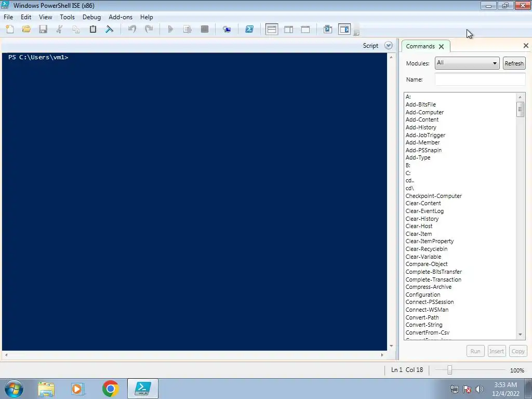Click the Cut scissors icon
The width and height of the screenshot is (532, 399).
(x=60, y=29)
